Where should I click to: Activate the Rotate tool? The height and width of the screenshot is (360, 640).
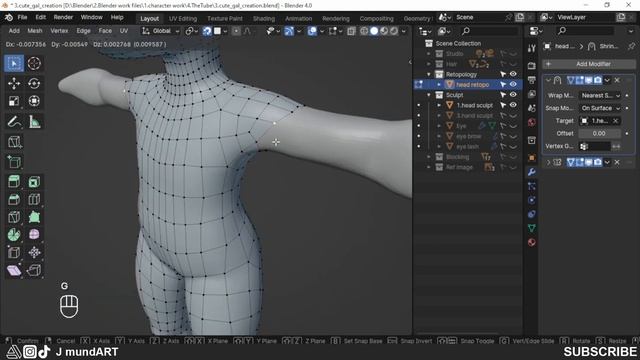(34, 83)
